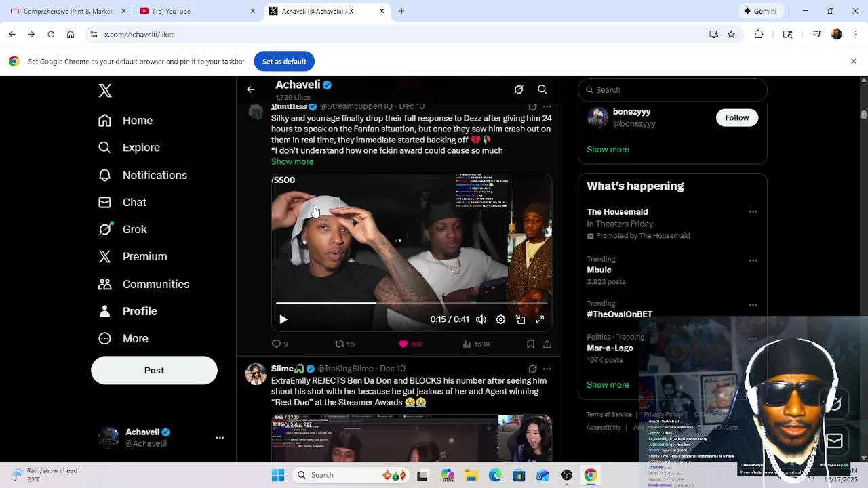
Task: Switch to the (15) YouTube tab
Action: pos(195,11)
